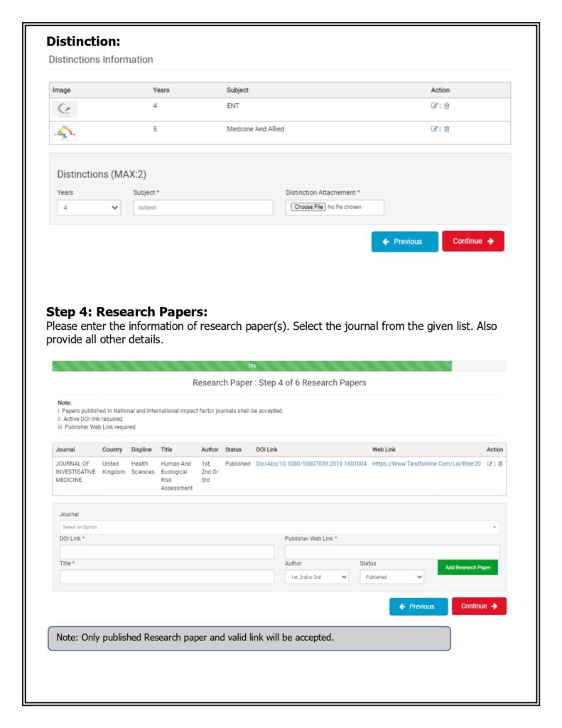
Task: Open the DOI link of the listed paper
Action: [x=311, y=464]
